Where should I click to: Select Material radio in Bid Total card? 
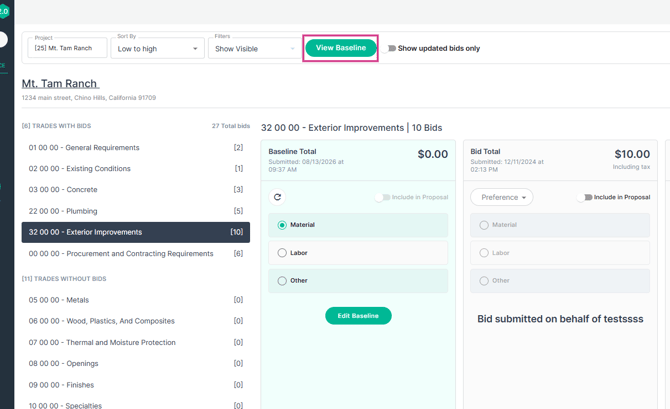tap(484, 225)
